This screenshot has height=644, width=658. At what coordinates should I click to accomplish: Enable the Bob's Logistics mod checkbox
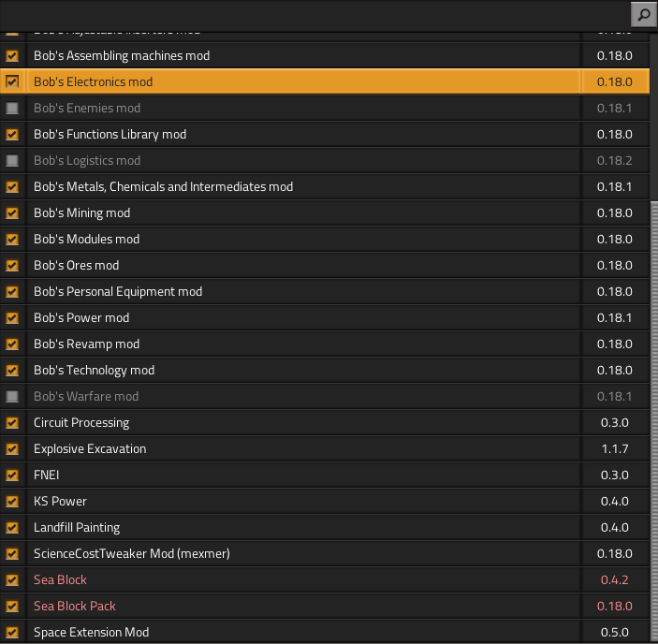[12, 161]
